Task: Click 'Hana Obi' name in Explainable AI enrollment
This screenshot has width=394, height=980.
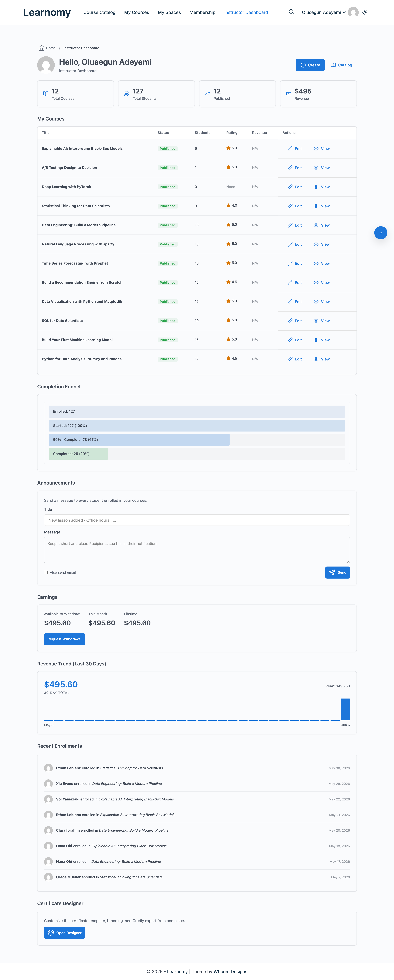Action: click(64, 846)
